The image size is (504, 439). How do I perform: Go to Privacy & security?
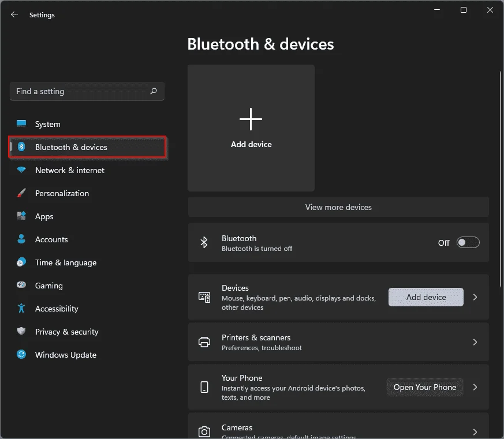click(87, 332)
